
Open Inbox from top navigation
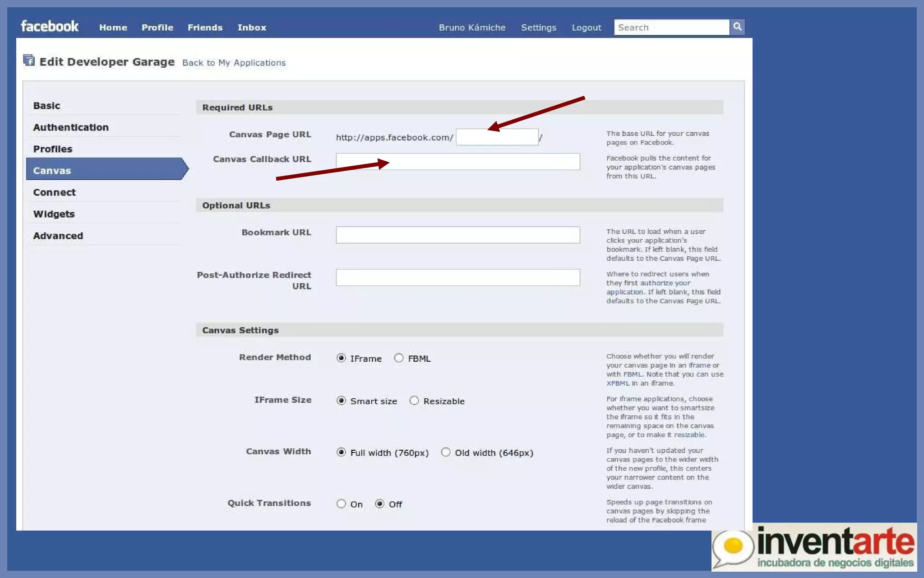point(252,28)
